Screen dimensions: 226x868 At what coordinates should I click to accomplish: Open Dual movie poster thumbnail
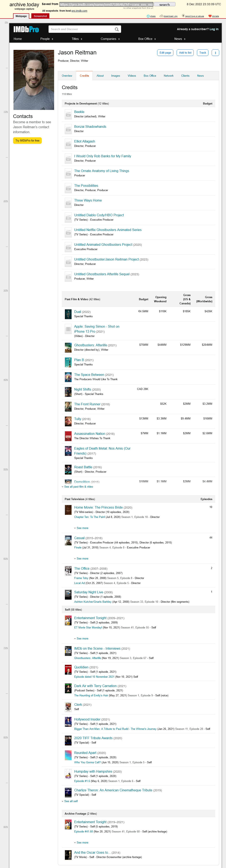[x=68, y=314]
